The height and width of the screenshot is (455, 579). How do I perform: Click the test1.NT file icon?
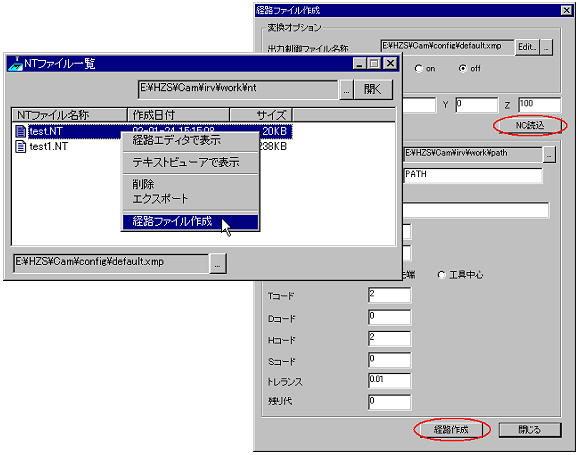coord(21,146)
